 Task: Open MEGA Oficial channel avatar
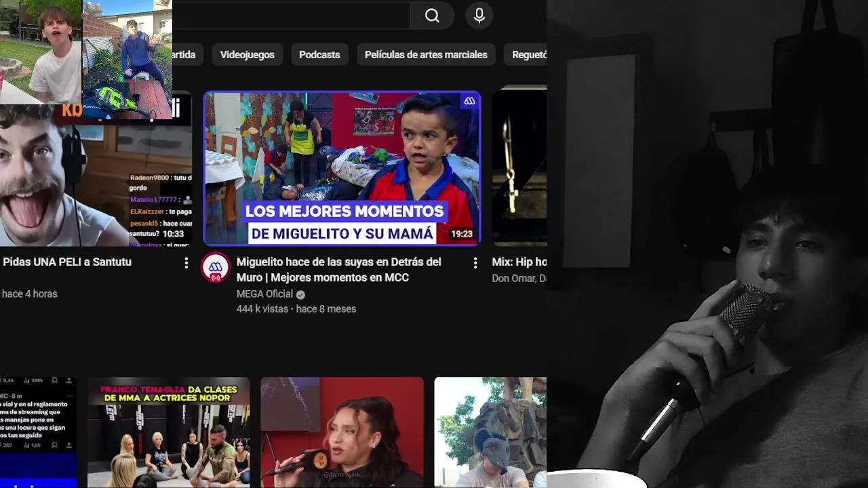point(216,268)
